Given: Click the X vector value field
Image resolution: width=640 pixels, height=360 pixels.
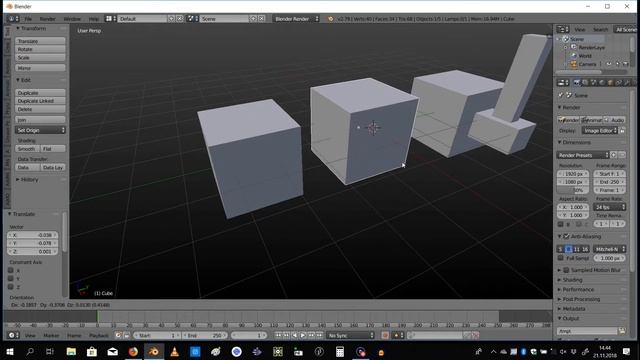Looking at the screenshot, I should [x=33, y=235].
